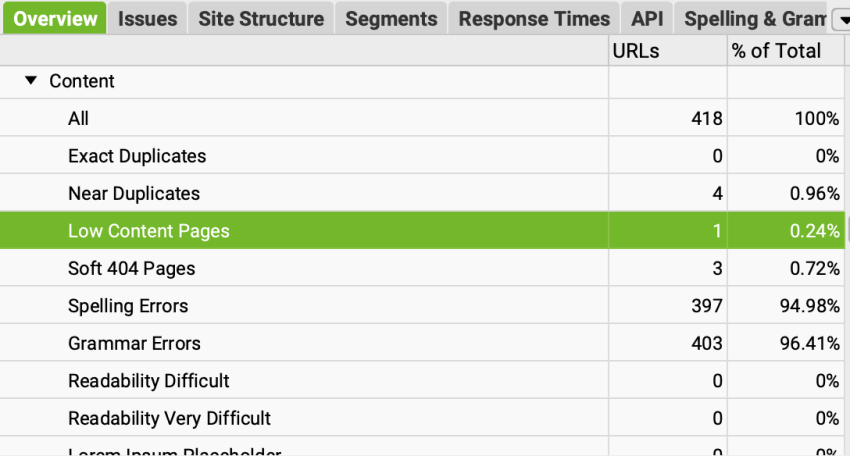Open the Issues tab
This screenshot has width=850, height=456.
[x=147, y=19]
